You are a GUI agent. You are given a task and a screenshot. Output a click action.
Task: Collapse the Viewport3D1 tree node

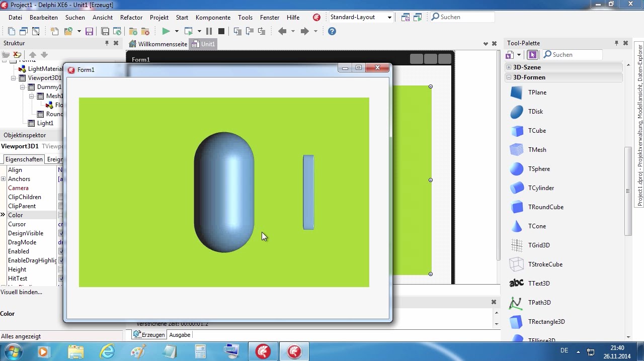pyautogui.click(x=14, y=78)
